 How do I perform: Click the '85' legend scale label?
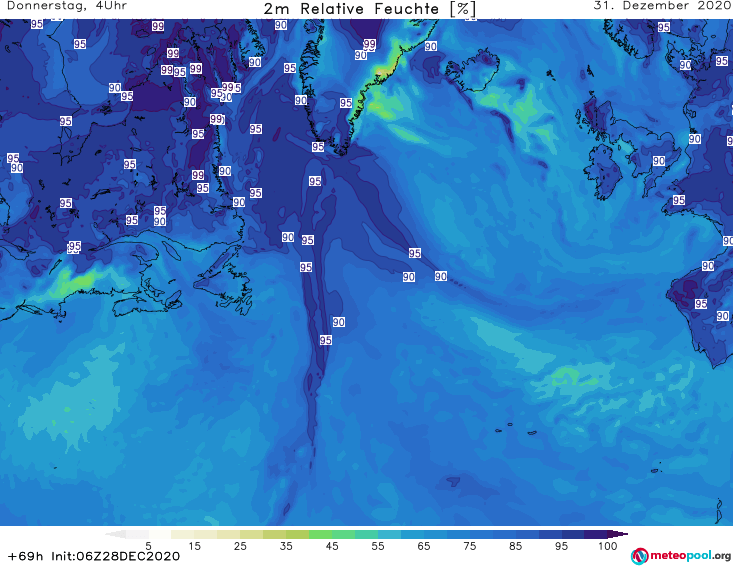coord(516,546)
